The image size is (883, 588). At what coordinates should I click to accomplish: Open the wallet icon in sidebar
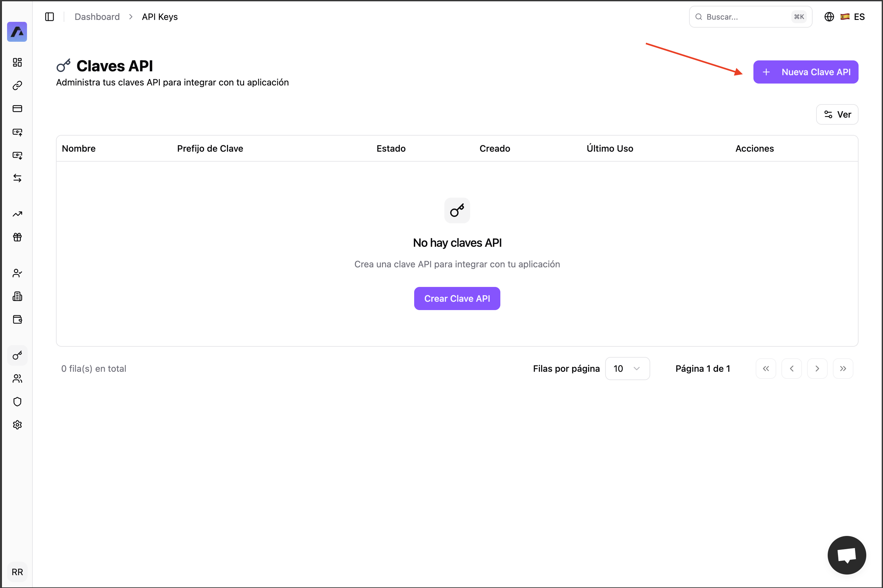(x=17, y=319)
